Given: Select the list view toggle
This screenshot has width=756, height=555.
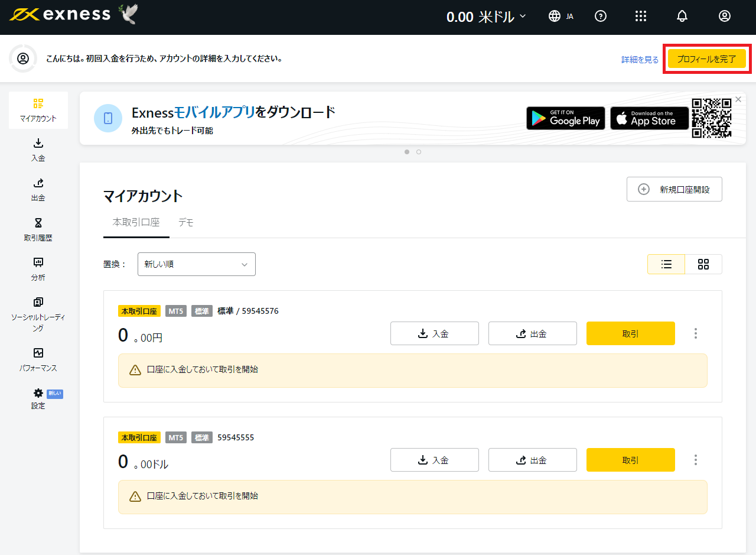Looking at the screenshot, I should tap(666, 264).
